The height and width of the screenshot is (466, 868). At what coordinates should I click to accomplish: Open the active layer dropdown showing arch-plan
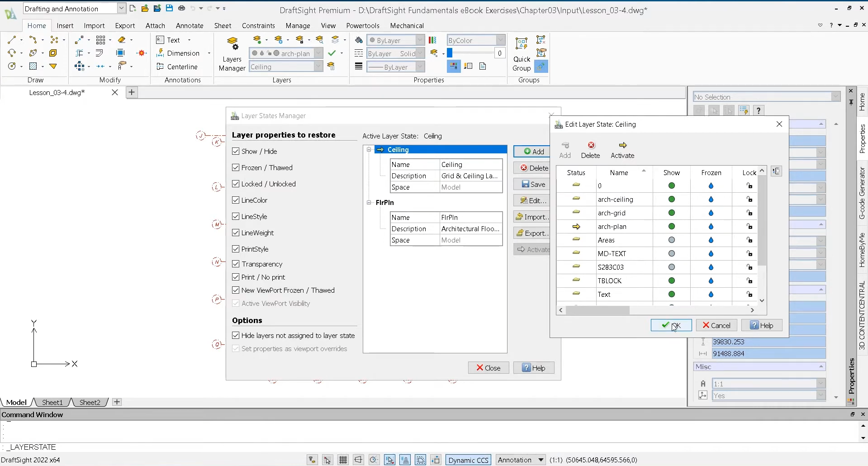coord(318,53)
